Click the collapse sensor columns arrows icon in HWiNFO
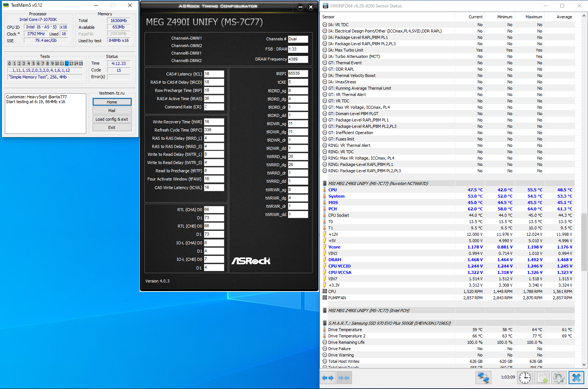This screenshot has width=588, height=389. pyautogui.click(x=343, y=378)
